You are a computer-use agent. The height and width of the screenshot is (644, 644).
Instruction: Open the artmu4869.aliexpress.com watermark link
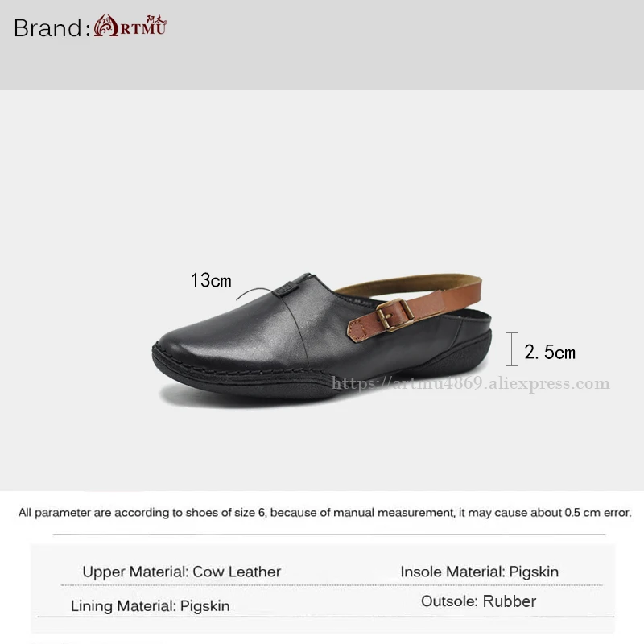pyautogui.click(x=471, y=383)
